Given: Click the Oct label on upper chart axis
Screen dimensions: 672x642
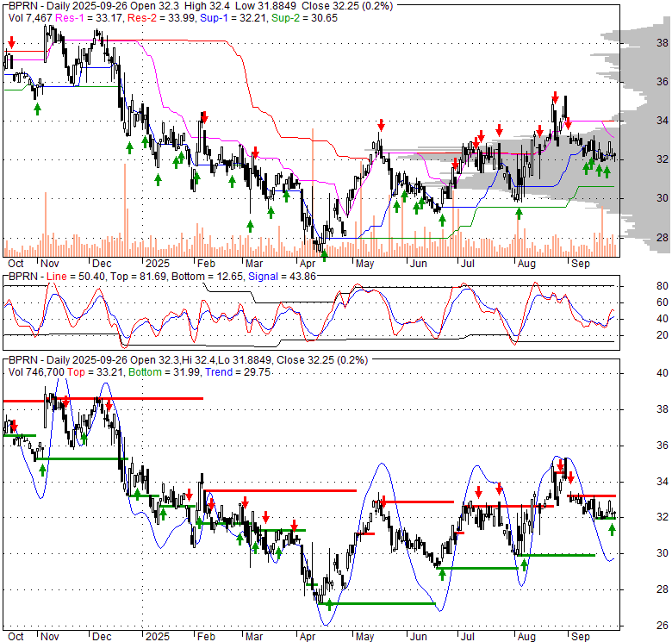Looking at the screenshot, I should tap(16, 264).
